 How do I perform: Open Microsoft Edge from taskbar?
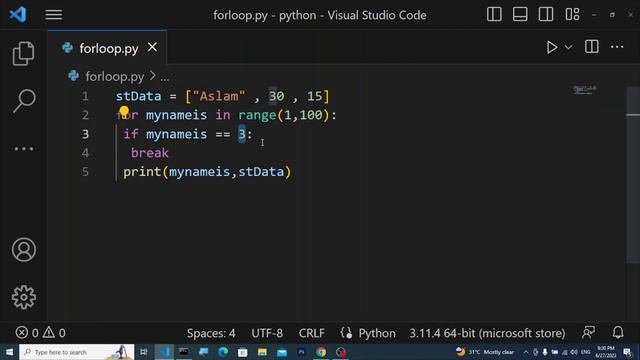click(223, 352)
